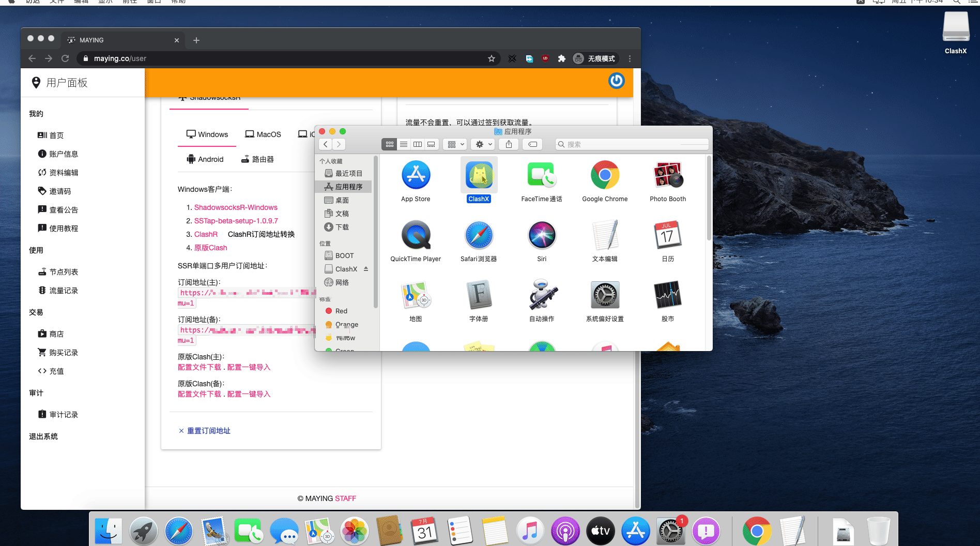
Task: Open the ClashX disk on the desktop
Action: (956, 27)
